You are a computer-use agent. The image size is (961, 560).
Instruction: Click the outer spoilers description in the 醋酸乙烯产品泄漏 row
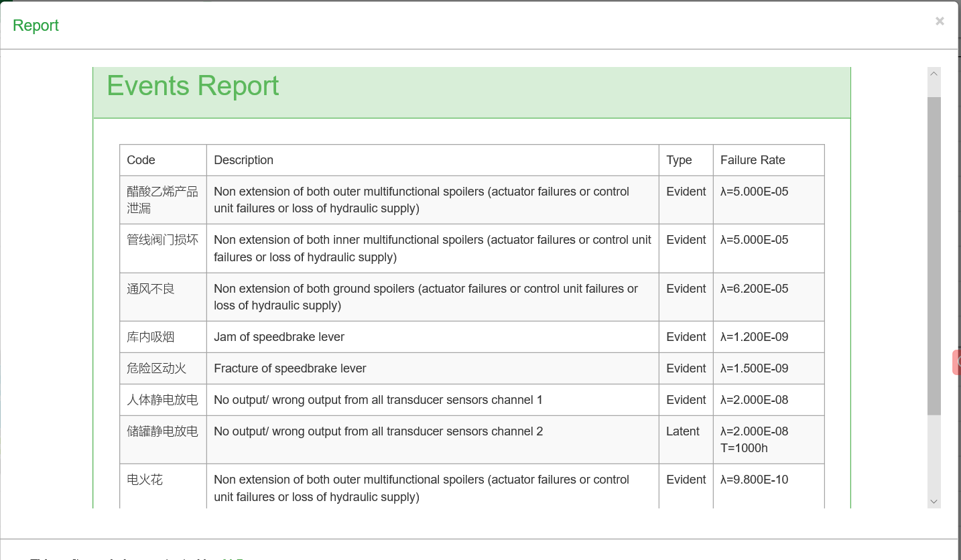(x=422, y=200)
